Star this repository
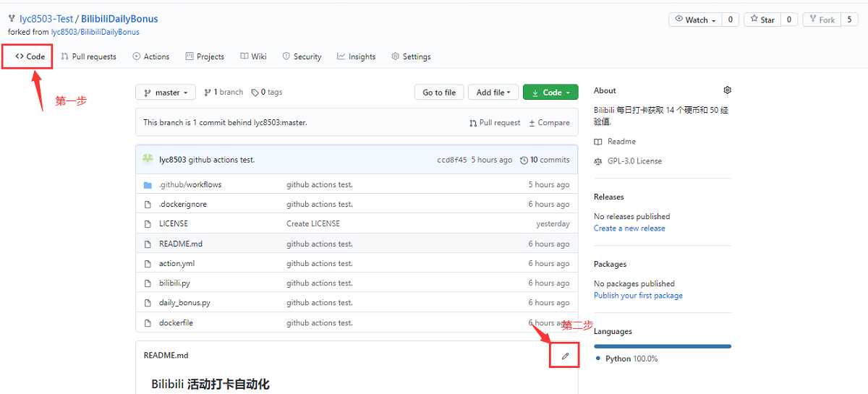 click(762, 20)
